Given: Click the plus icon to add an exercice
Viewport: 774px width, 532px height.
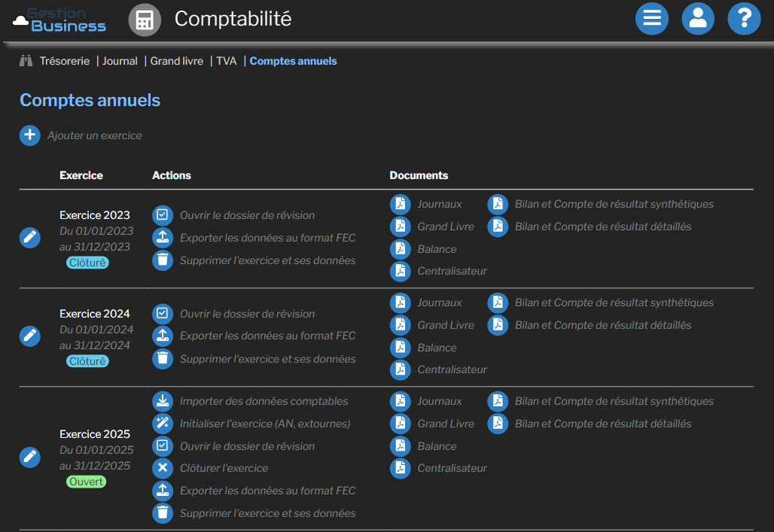Looking at the screenshot, I should click(29, 135).
